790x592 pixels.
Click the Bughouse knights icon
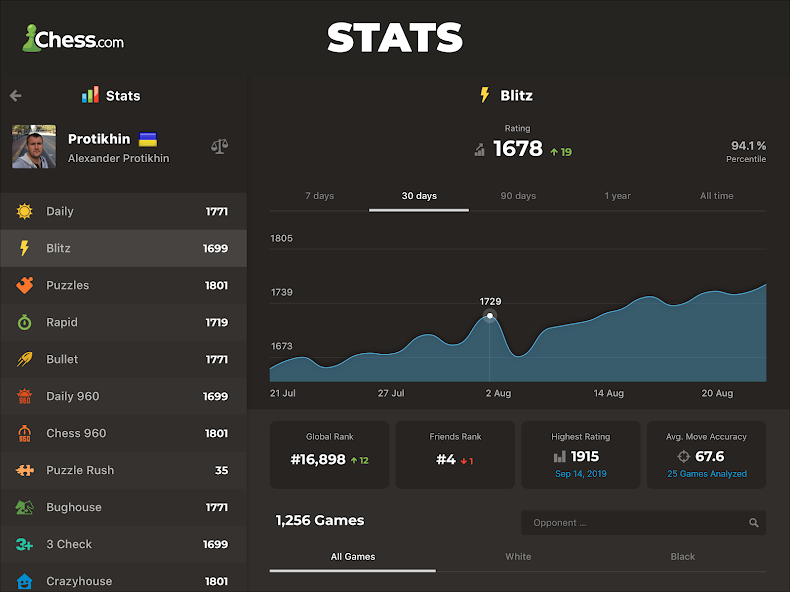click(x=24, y=507)
